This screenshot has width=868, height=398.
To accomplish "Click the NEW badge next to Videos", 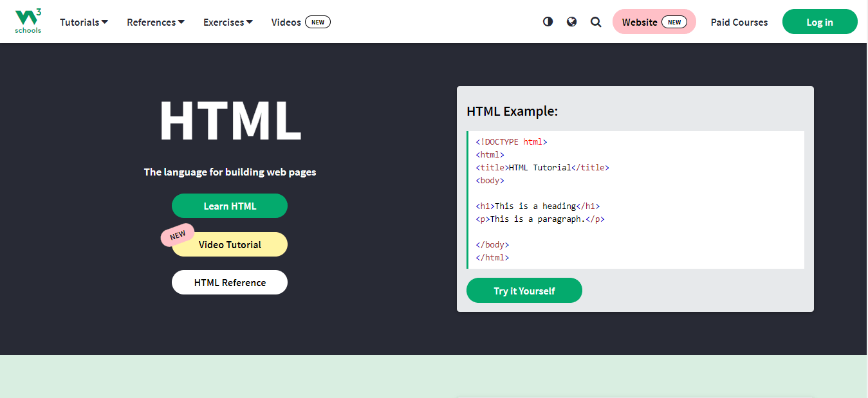I will coord(317,21).
